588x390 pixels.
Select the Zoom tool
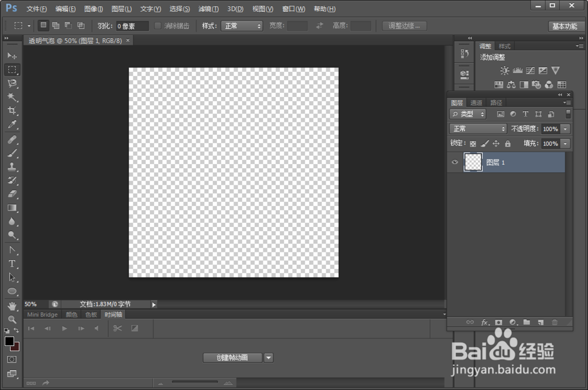click(x=12, y=318)
